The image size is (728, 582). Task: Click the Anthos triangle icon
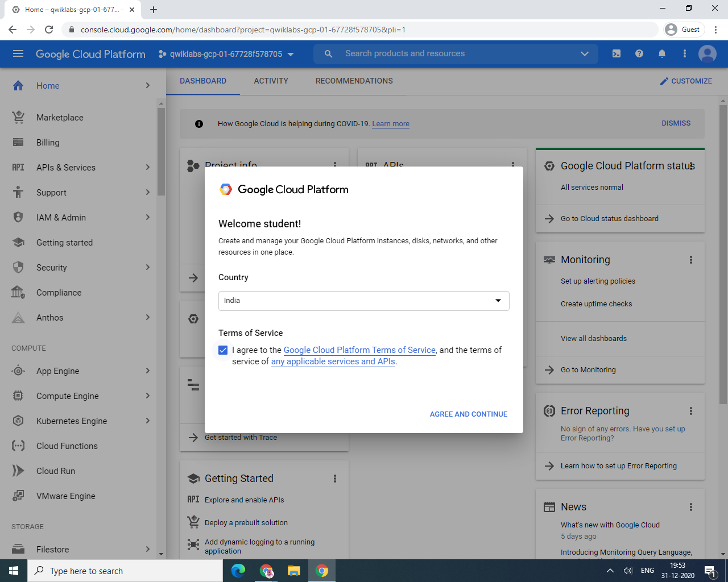(x=18, y=318)
